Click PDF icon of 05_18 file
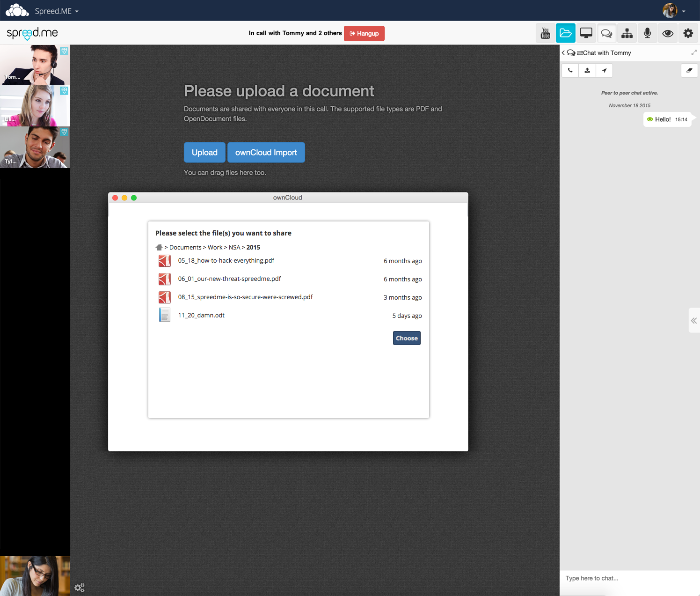This screenshot has height=596, width=700. point(165,261)
